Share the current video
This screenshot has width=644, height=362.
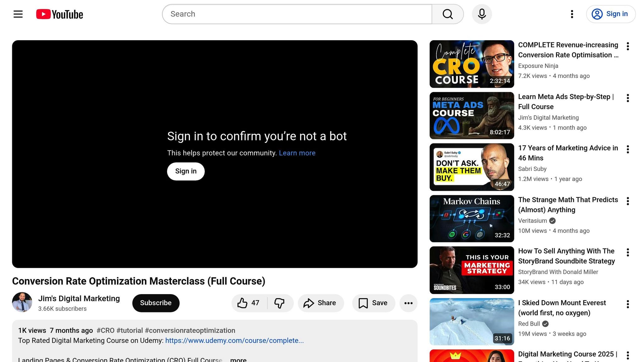320,303
